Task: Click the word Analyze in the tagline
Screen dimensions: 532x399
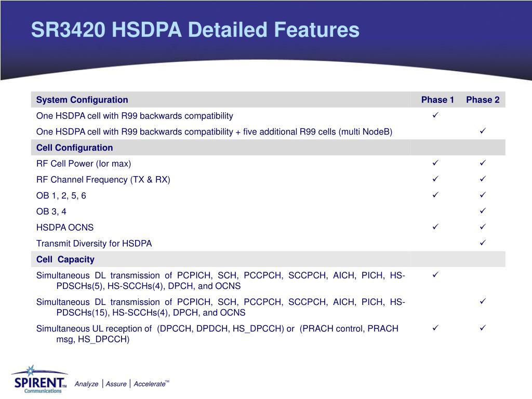Action: (x=86, y=384)
